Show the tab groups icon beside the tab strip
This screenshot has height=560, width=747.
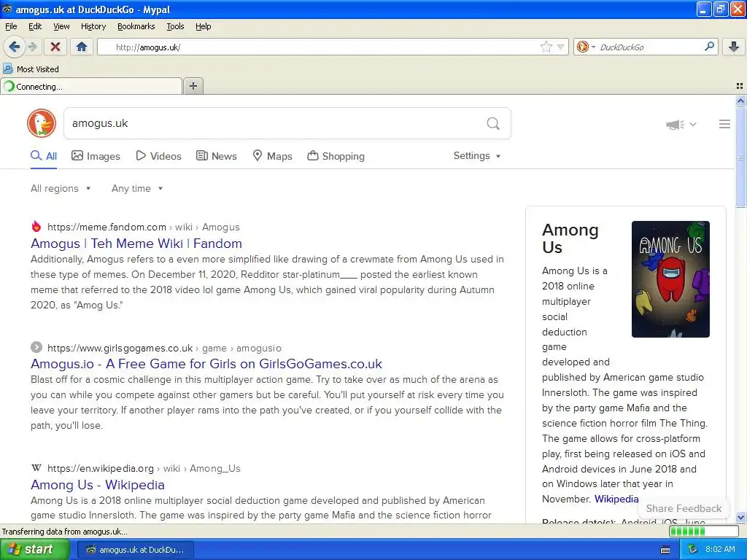click(x=740, y=86)
